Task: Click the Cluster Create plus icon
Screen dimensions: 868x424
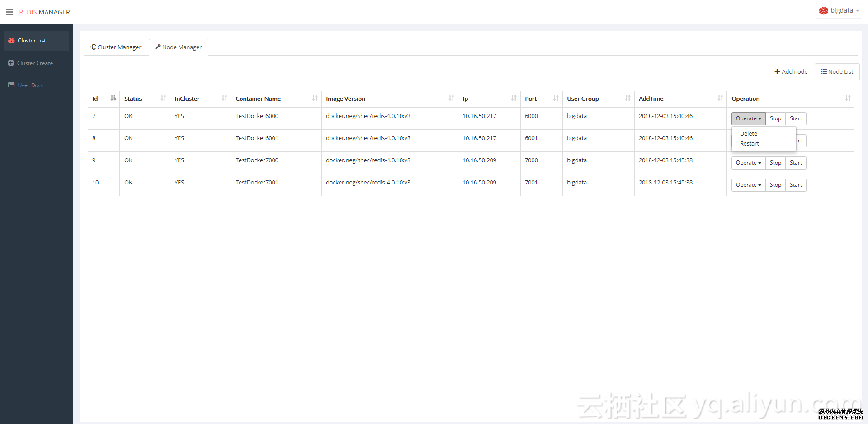Action: point(11,63)
